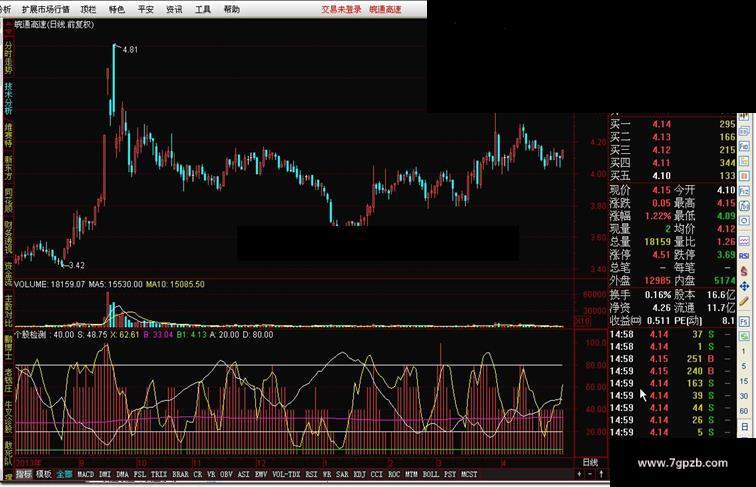Open the 日线 period selector
Image resolution: width=756 pixels, height=487 pixels.
pyautogui.click(x=590, y=462)
